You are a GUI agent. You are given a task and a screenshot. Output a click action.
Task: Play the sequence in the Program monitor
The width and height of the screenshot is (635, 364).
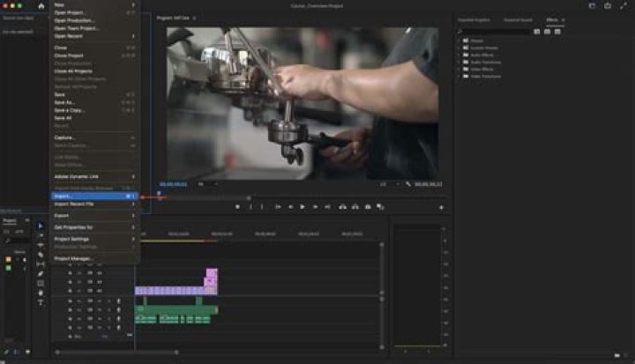303,207
